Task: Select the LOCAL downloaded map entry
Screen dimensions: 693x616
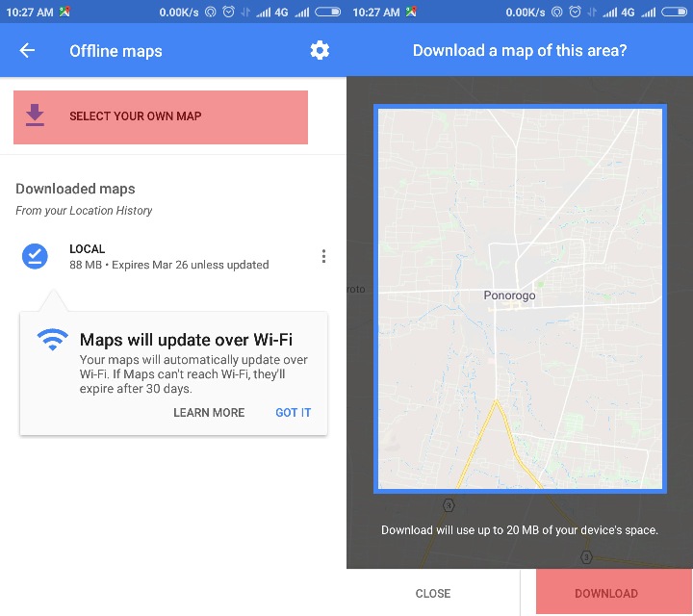Action: (173, 256)
